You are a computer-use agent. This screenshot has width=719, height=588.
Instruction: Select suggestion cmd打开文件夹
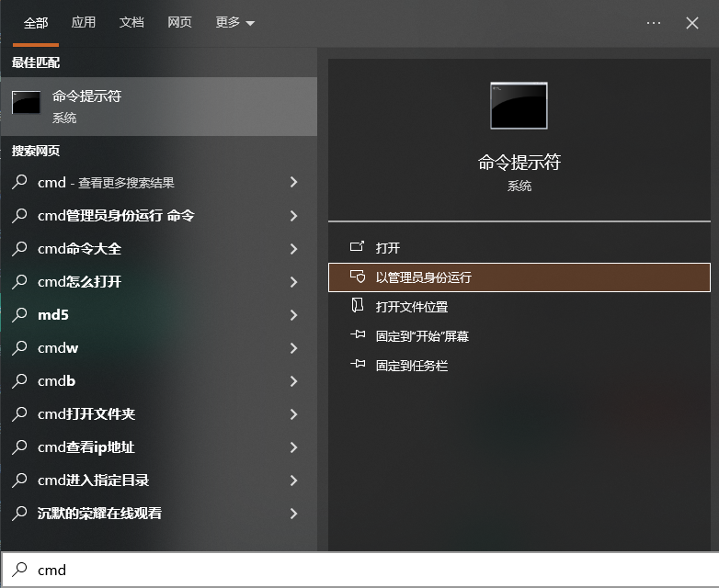(x=159, y=413)
